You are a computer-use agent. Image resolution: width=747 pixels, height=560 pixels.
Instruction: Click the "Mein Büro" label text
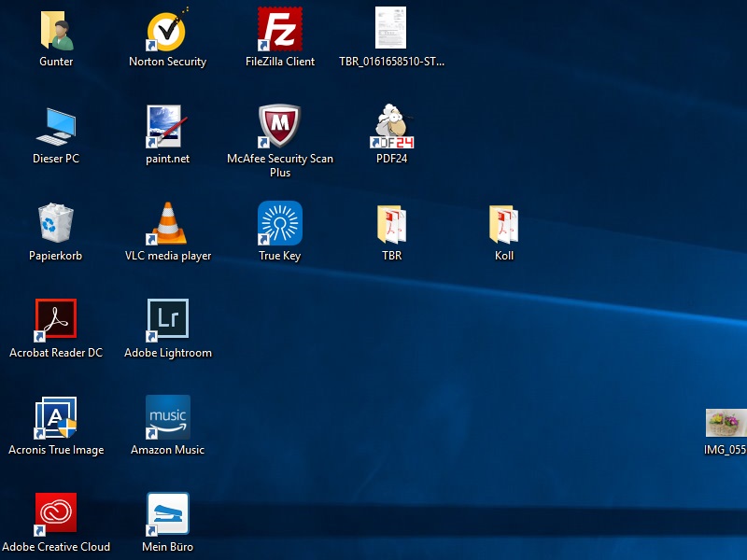click(x=168, y=547)
